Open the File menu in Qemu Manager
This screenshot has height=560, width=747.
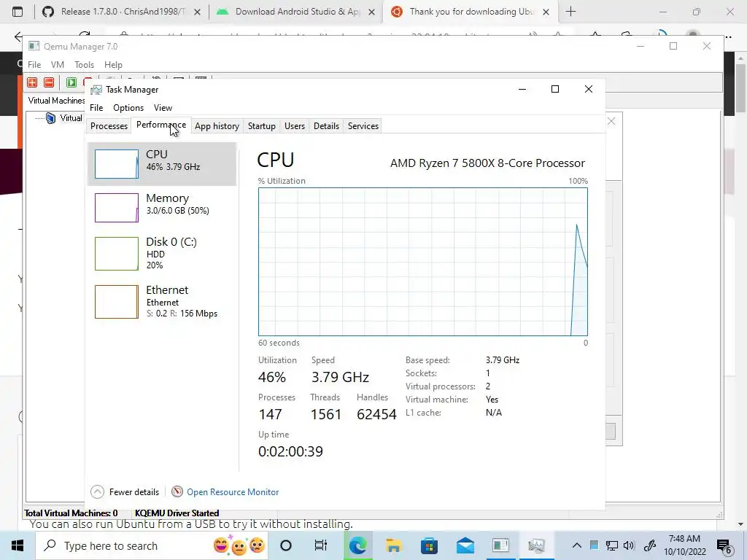tap(34, 65)
